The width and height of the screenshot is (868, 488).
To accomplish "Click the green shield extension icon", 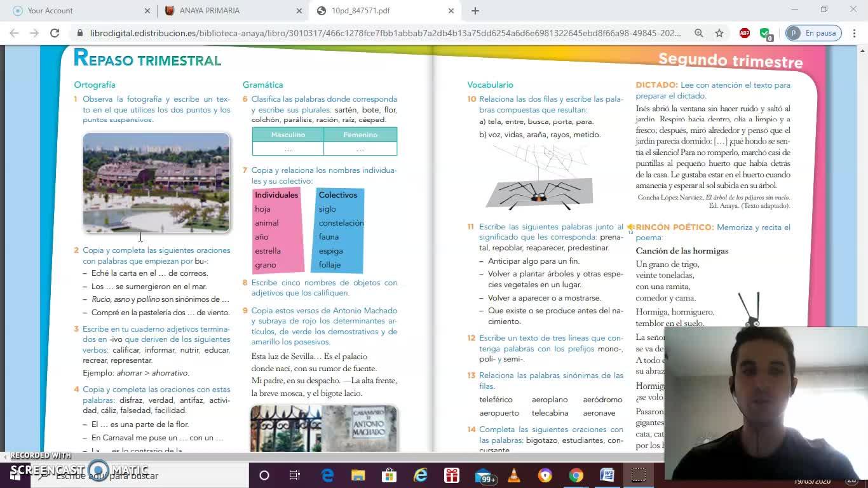I will click(765, 33).
